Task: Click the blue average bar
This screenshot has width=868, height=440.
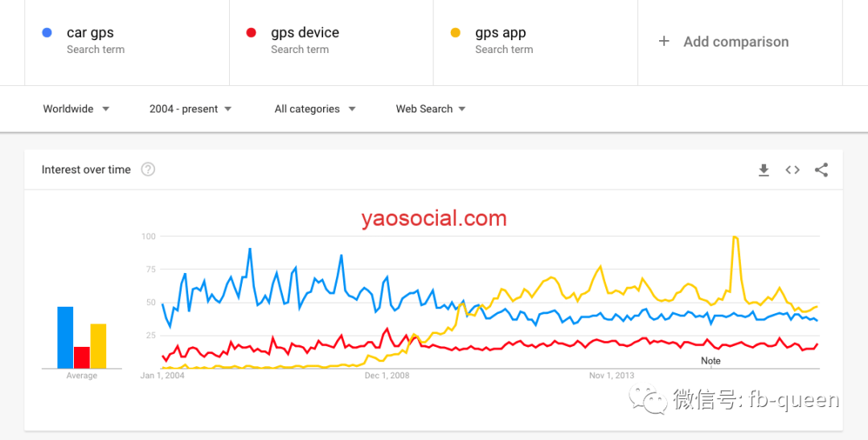Action: [x=65, y=337]
